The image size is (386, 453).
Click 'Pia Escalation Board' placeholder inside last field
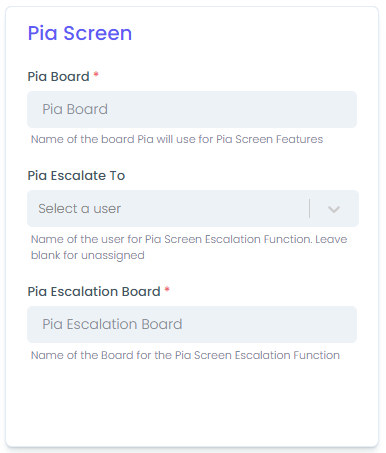(112, 324)
